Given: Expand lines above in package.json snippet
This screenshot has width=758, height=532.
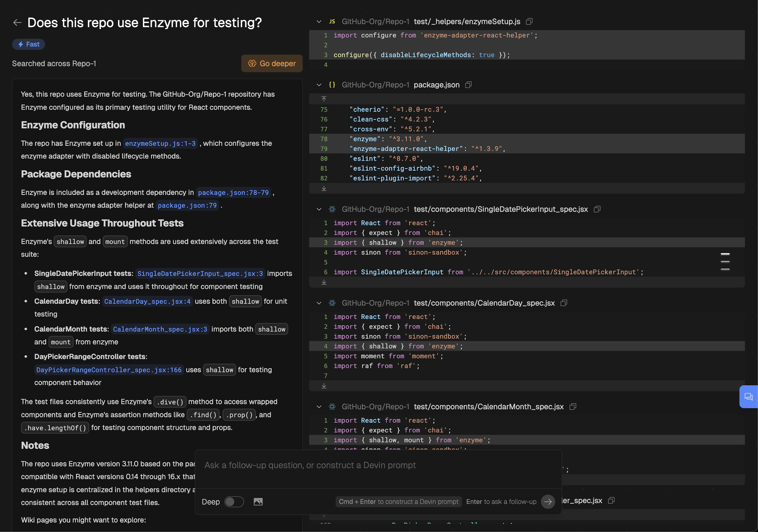Looking at the screenshot, I should pos(324,99).
